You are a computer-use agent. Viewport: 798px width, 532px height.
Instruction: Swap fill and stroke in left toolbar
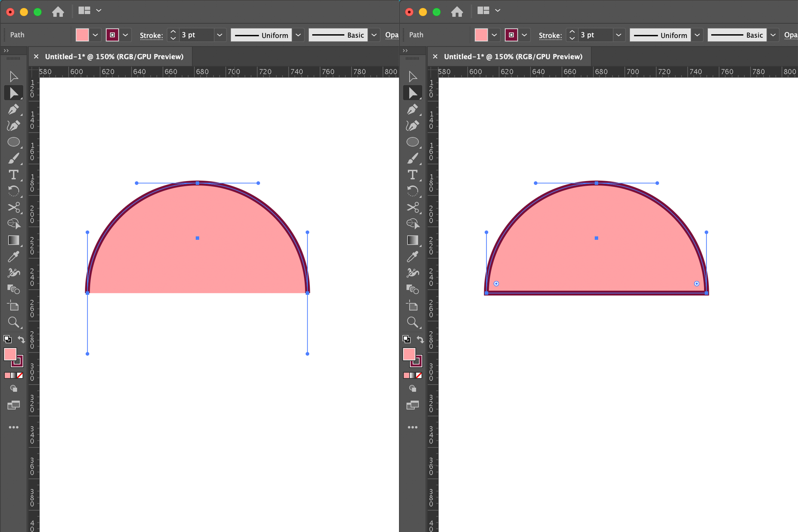click(22, 339)
